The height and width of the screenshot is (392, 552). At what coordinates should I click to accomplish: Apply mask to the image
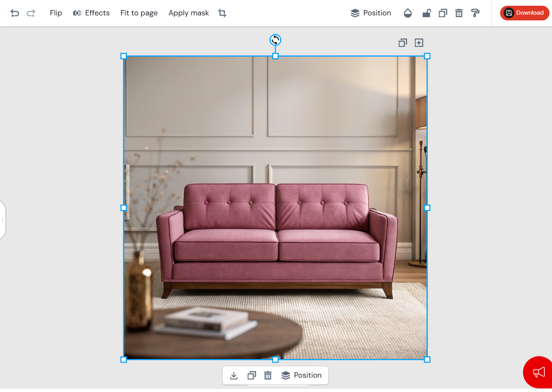click(x=189, y=13)
